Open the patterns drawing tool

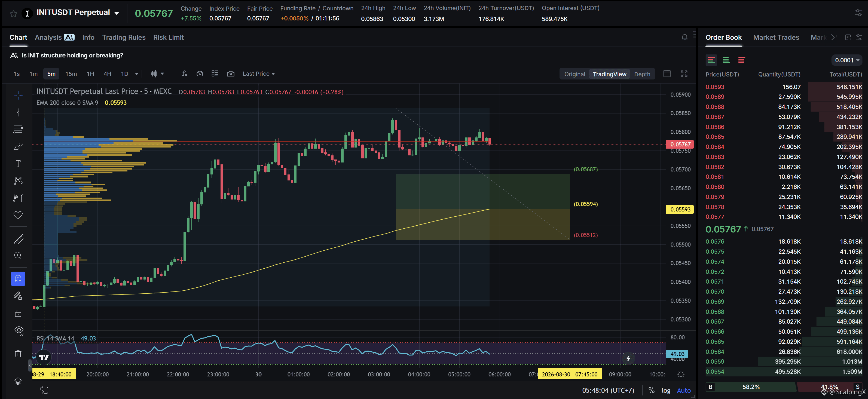(x=18, y=180)
